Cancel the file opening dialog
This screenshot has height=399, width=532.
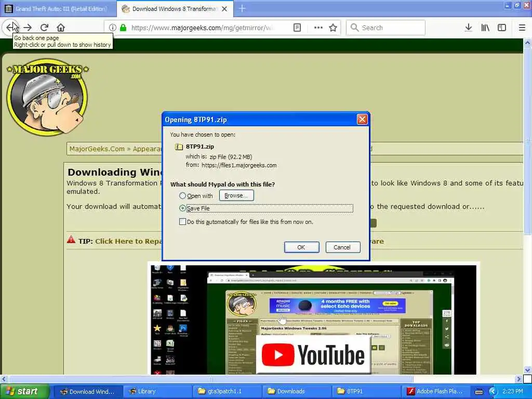pyautogui.click(x=342, y=247)
